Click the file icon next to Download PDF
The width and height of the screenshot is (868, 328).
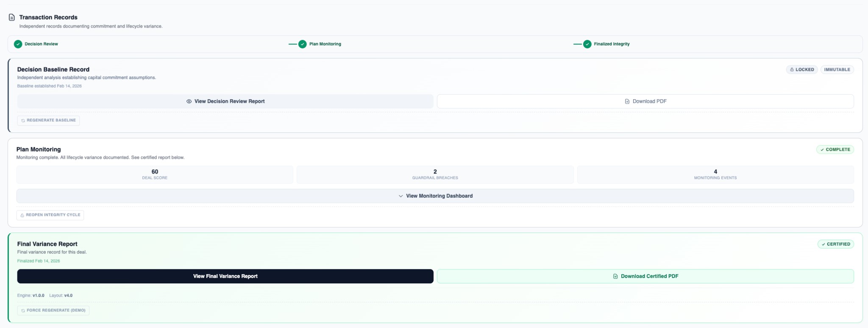point(627,101)
